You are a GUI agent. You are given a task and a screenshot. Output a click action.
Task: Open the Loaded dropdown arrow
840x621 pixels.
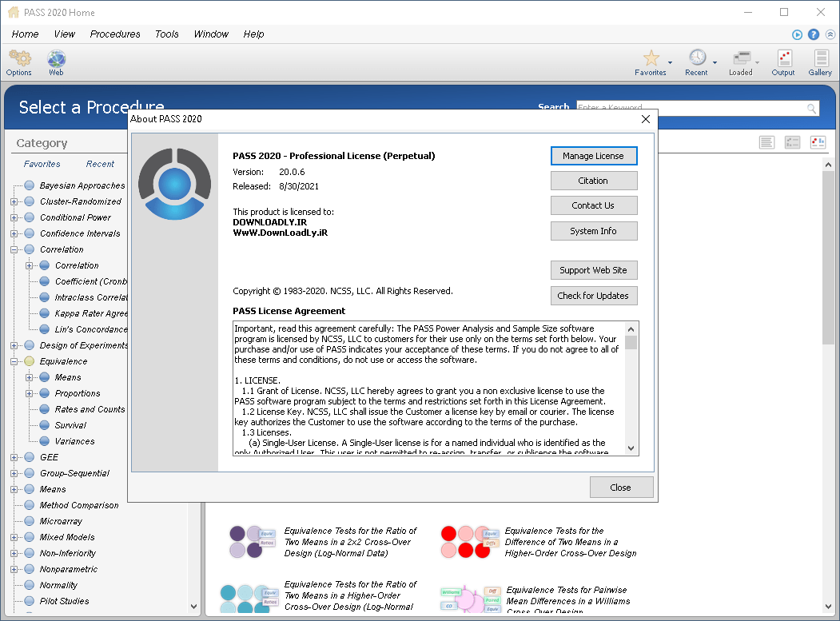[x=758, y=62]
